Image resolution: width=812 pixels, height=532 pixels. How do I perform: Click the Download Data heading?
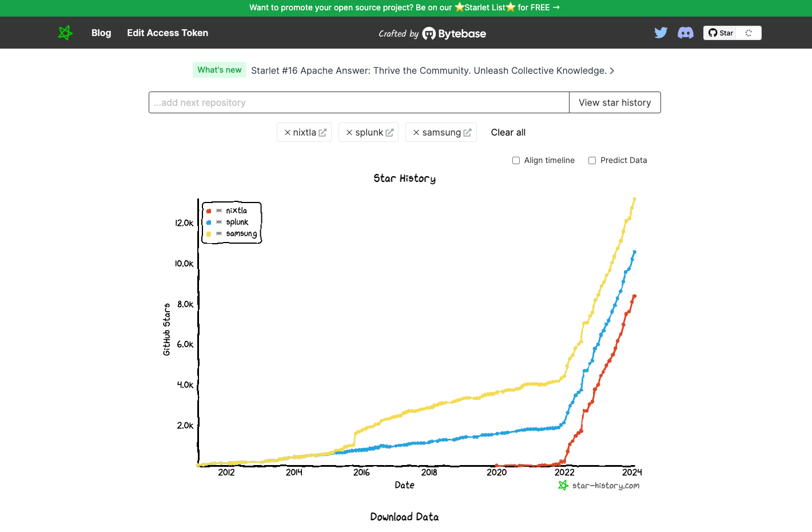(x=404, y=517)
